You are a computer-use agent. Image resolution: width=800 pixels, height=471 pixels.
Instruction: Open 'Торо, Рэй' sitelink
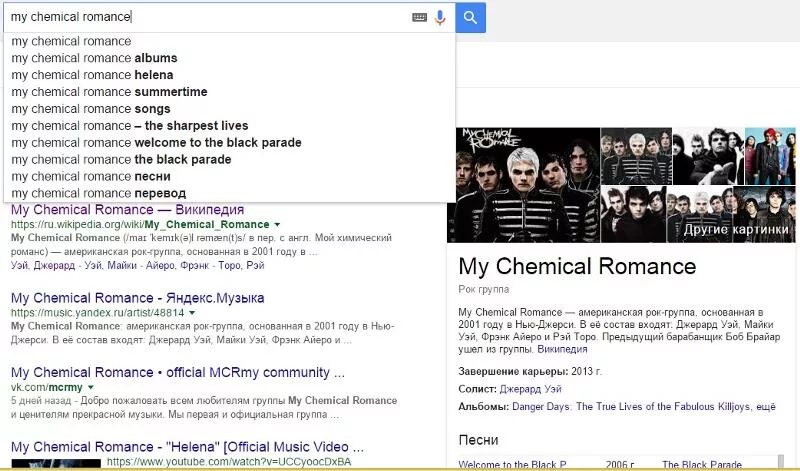[241, 265]
